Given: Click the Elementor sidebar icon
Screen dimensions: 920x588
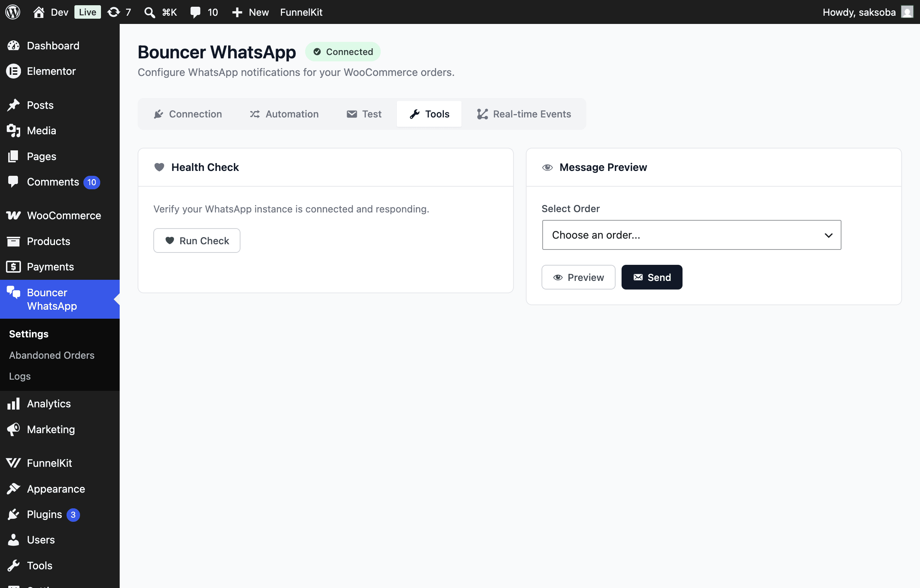Looking at the screenshot, I should point(13,71).
